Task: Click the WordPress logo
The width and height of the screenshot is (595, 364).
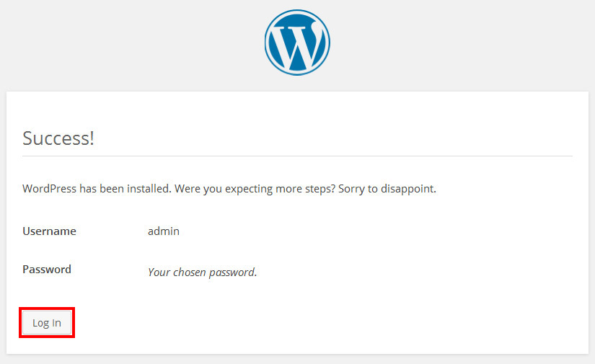Action: tap(297, 43)
